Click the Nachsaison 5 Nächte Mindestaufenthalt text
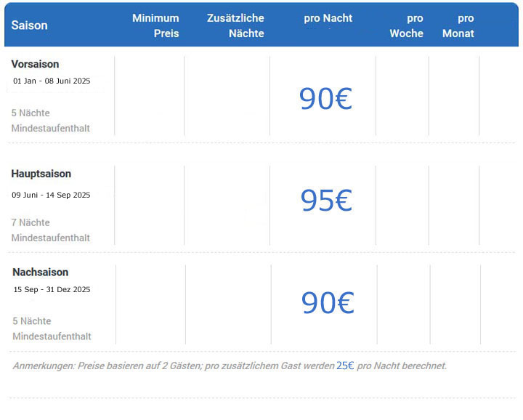The width and height of the screenshot is (523, 420). point(52,328)
